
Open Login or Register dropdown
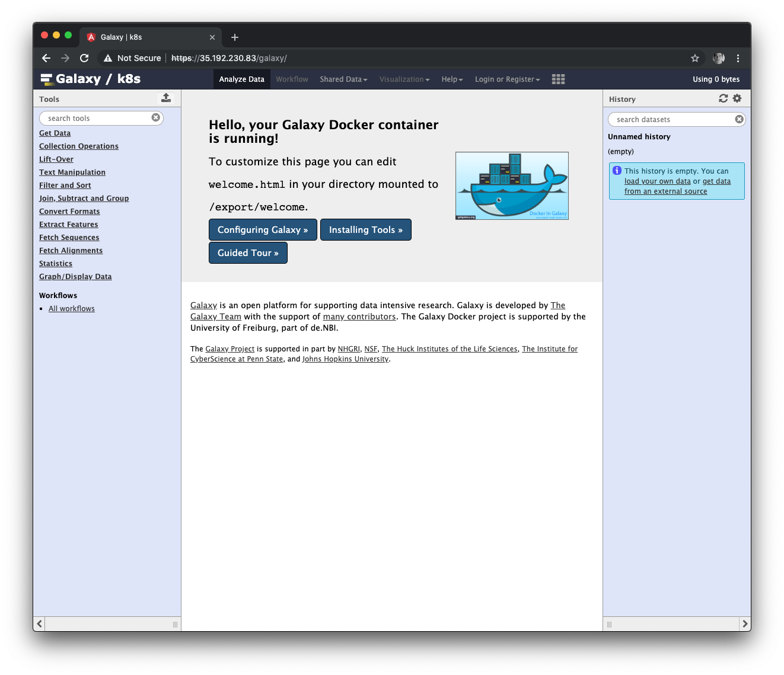tap(507, 79)
